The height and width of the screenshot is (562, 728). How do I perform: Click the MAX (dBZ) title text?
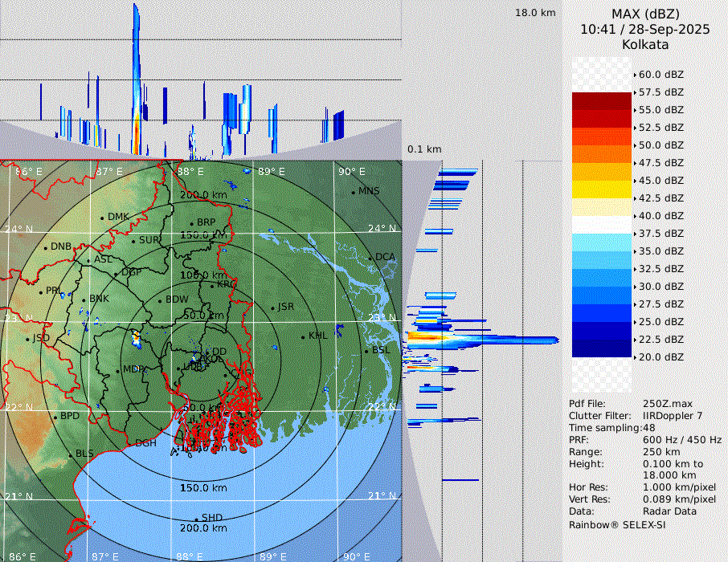pos(645,14)
